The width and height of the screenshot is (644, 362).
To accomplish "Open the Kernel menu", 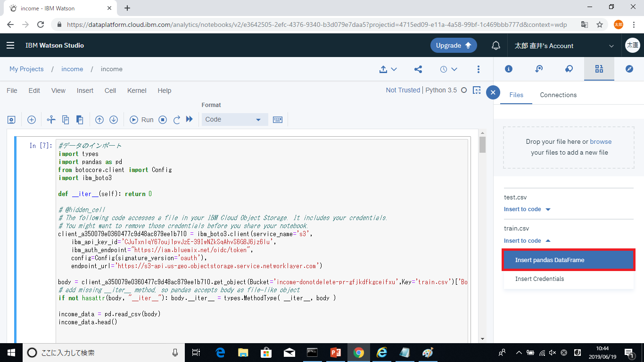I will [x=137, y=90].
